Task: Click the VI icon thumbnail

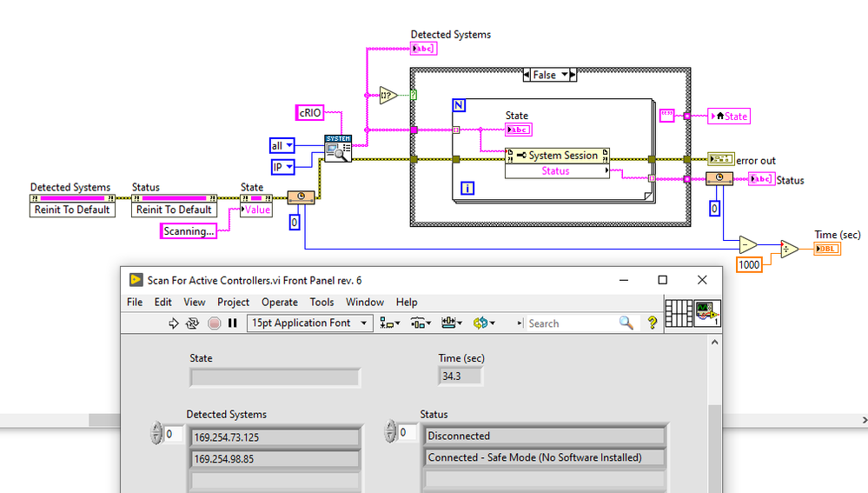Action: click(x=707, y=314)
